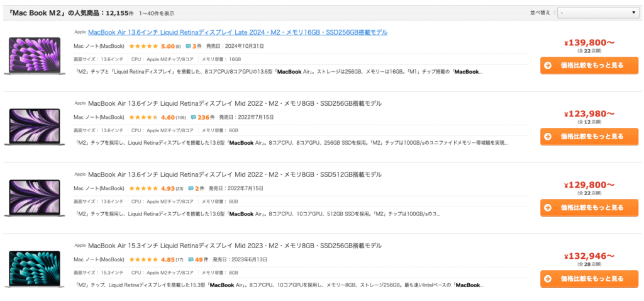The width and height of the screenshot is (644, 301).
Task: Click the 3件 review count
Action: (x=197, y=46)
